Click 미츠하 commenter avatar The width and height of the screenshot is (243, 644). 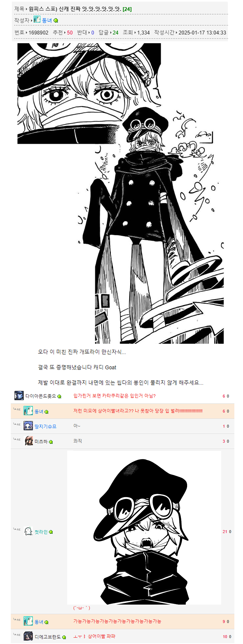click(x=28, y=441)
